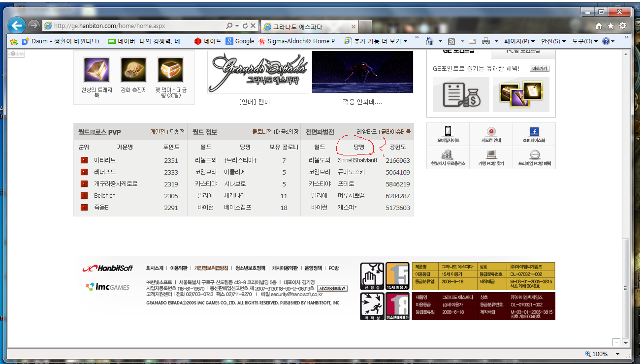Show 콜로니전 world info
This screenshot has height=364, width=644.
tap(262, 132)
